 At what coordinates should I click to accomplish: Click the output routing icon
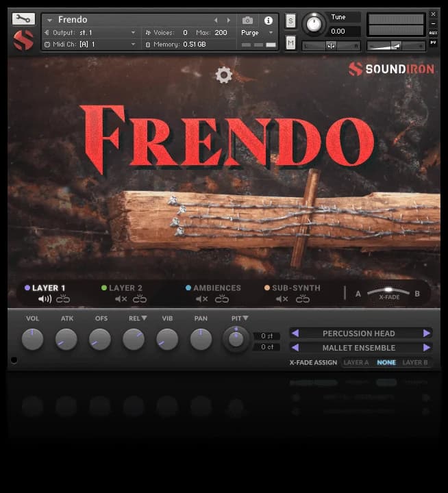(47, 32)
